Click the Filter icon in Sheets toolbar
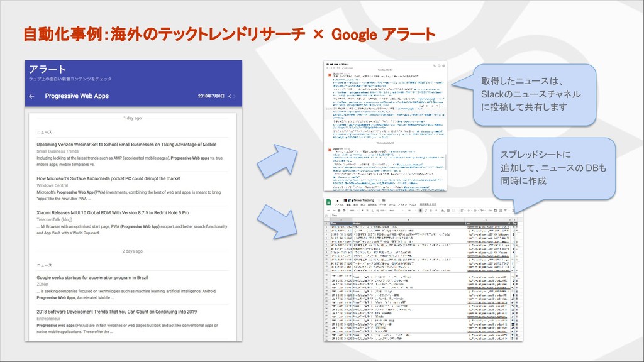 click(505, 211)
